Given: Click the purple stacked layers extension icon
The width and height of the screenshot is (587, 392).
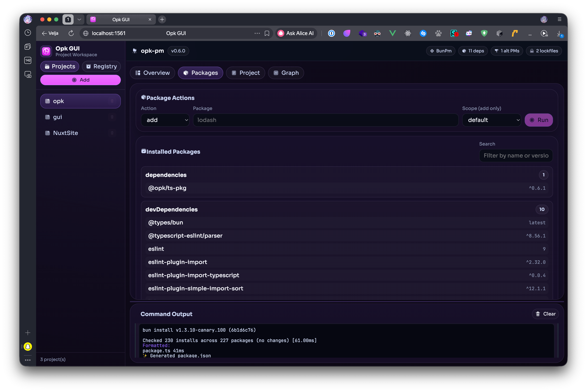Looking at the screenshot, I should 362,33.
